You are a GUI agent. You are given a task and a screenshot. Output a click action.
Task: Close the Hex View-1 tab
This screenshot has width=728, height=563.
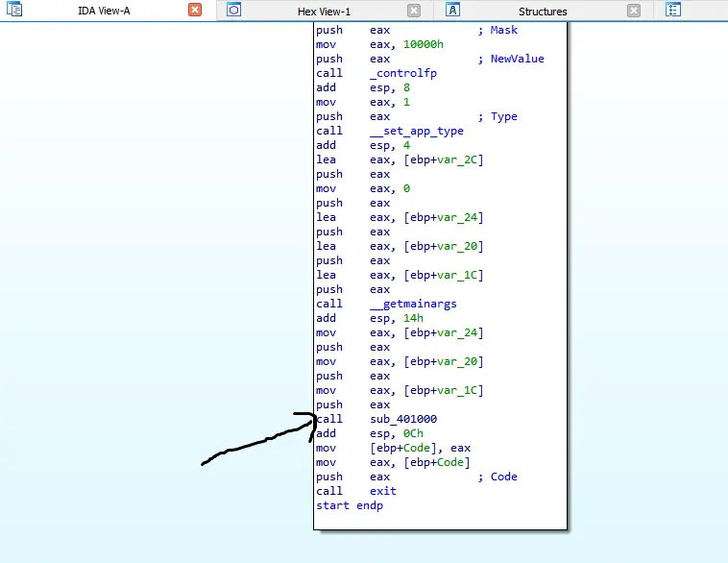tap(414, 11)
